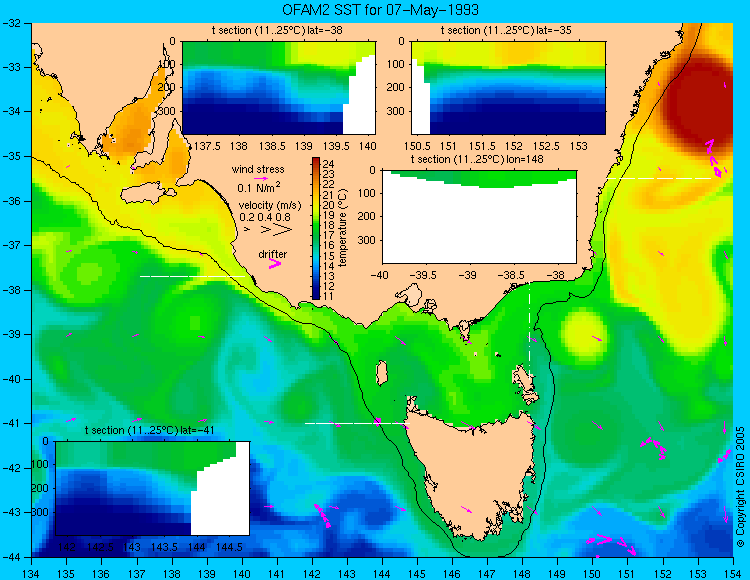Image resolution: width=750 pixels, height=580 pixels.
Task: Click King Island in western Bass Strait
Action: click(381, 373)
